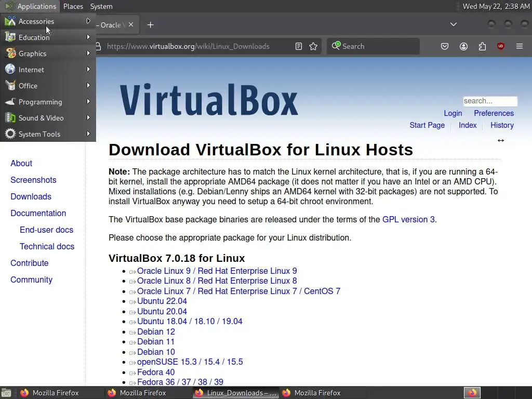
Task: Click the VirtualBox logo banner
Action: (209, 100)
